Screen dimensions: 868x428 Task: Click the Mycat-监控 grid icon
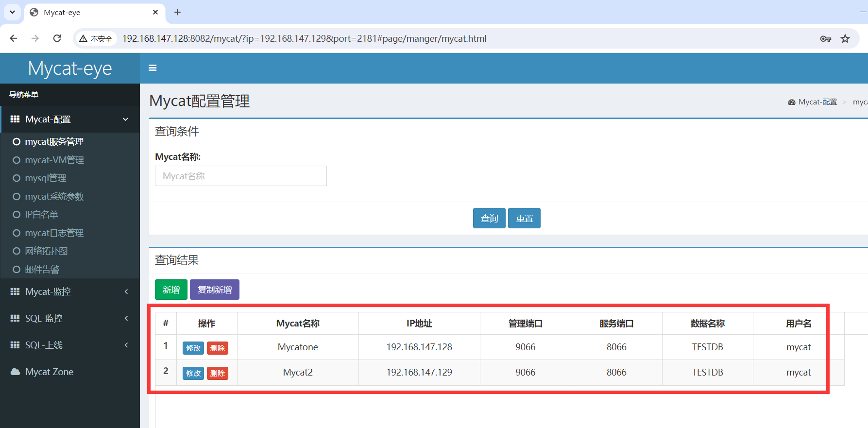15,291
